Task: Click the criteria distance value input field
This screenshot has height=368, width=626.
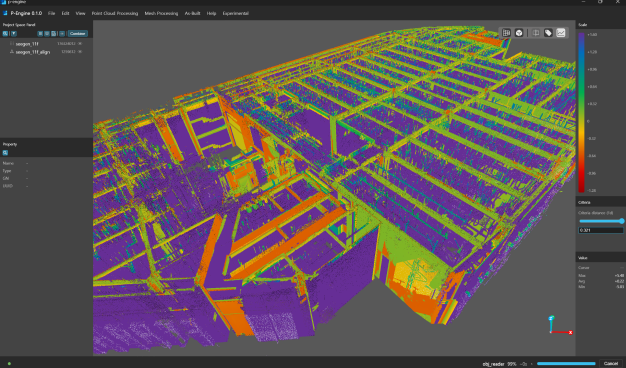Action: click(600, 230)
